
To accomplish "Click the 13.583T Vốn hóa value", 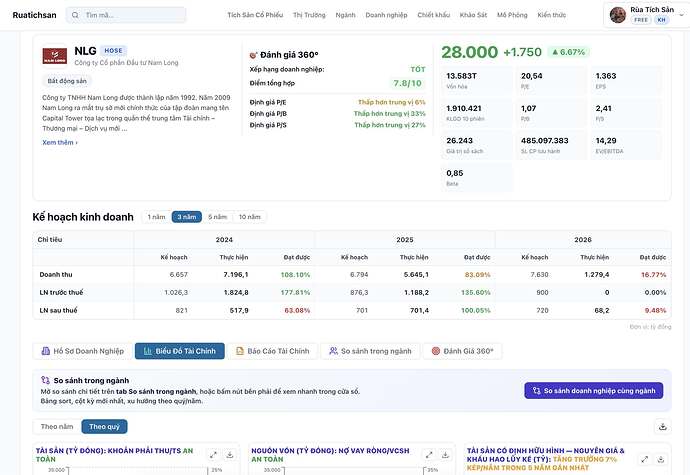I will tap(462, 76).
